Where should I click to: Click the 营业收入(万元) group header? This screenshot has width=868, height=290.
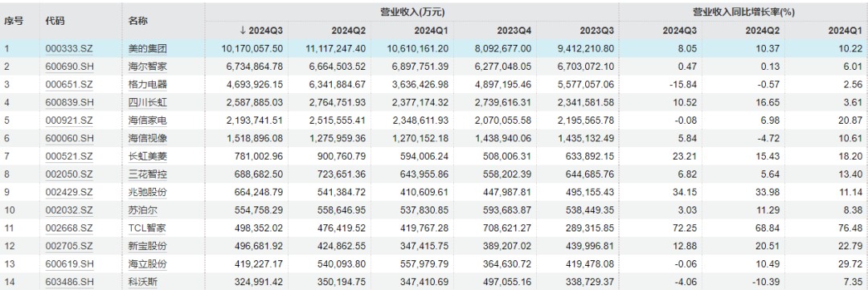(411, 11)
